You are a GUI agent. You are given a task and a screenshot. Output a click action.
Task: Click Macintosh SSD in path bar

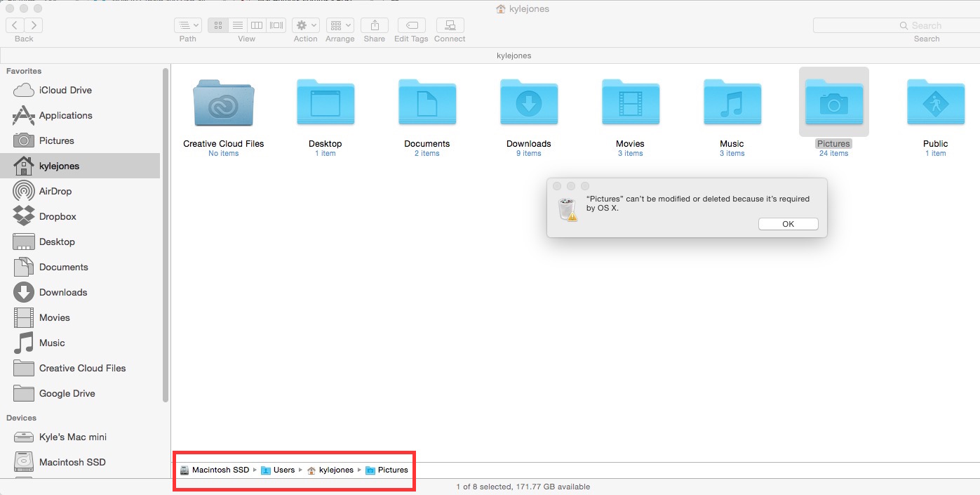click(x=214, y=470)
